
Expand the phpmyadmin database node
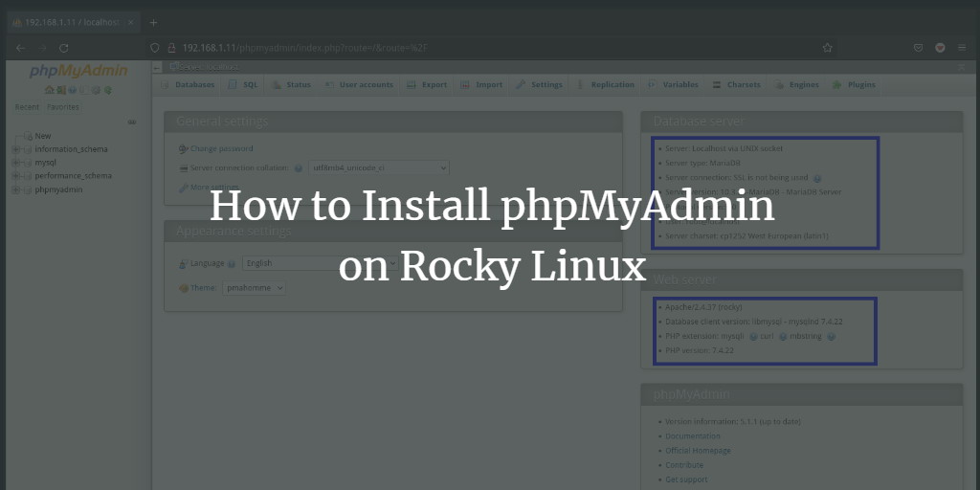click(x=15, y=189)
